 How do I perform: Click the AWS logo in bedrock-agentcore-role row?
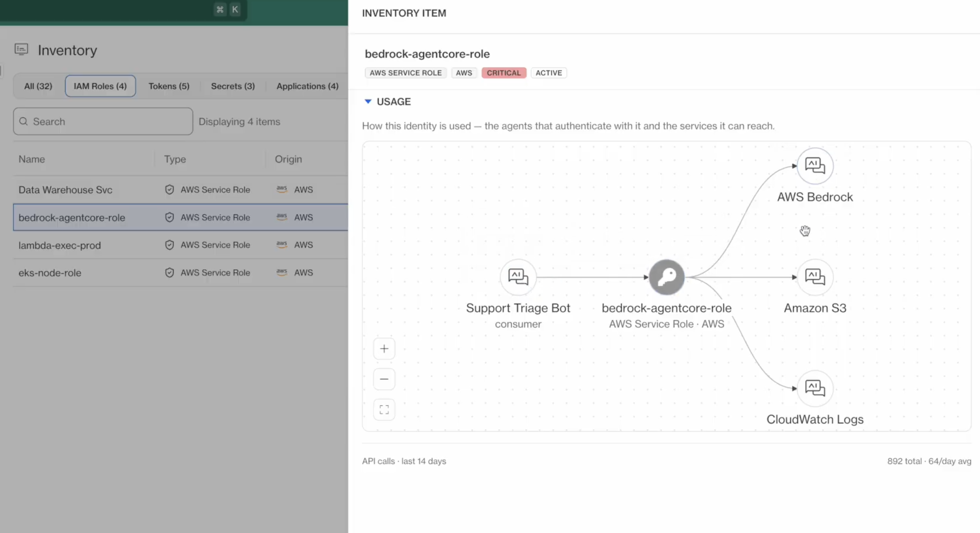coord(282,217)
